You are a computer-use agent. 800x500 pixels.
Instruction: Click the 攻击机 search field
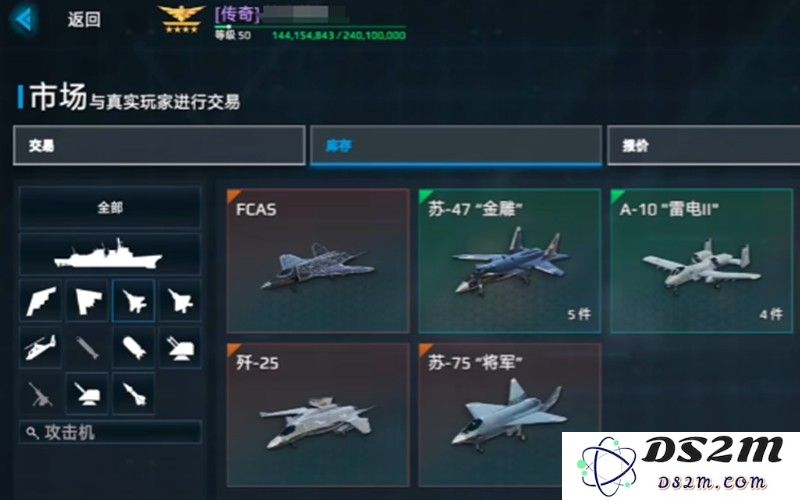[x=110, y=432]
